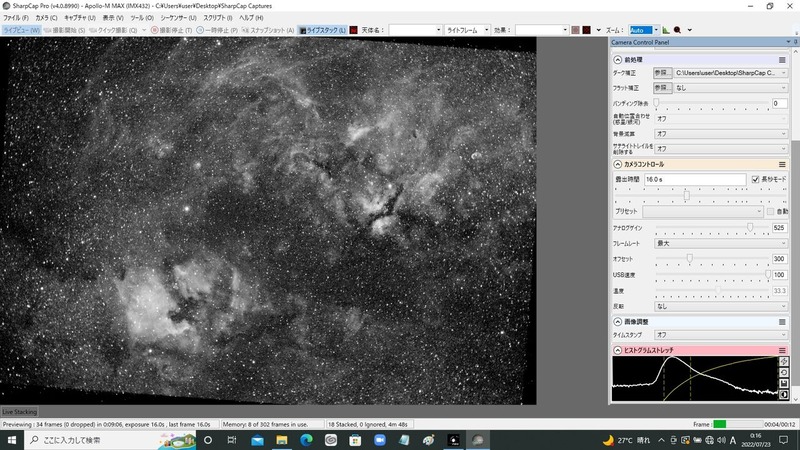Open the 前処理 section hamburger menu
800x450 pixels.
point(782,60)
